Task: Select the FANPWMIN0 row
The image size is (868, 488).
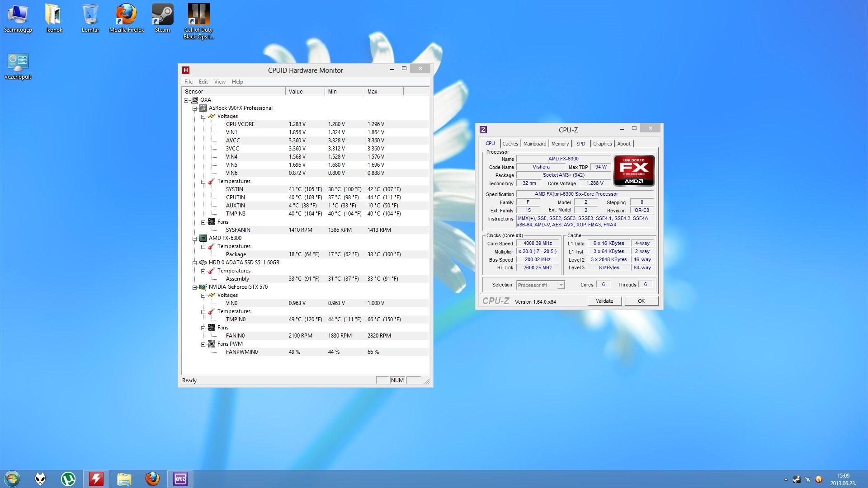Action: [326, 352]
